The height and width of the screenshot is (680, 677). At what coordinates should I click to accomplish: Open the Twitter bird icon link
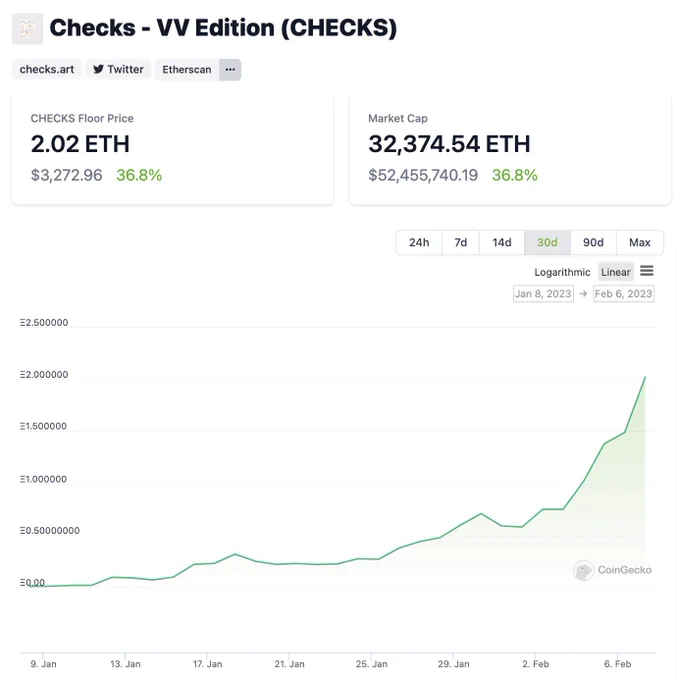(x=98, y=69)
